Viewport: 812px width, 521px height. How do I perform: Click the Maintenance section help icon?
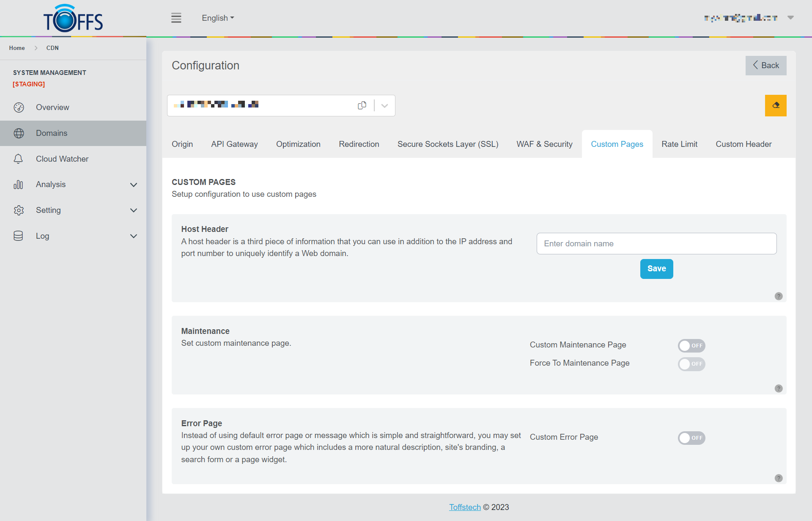[x=778, y=389]
